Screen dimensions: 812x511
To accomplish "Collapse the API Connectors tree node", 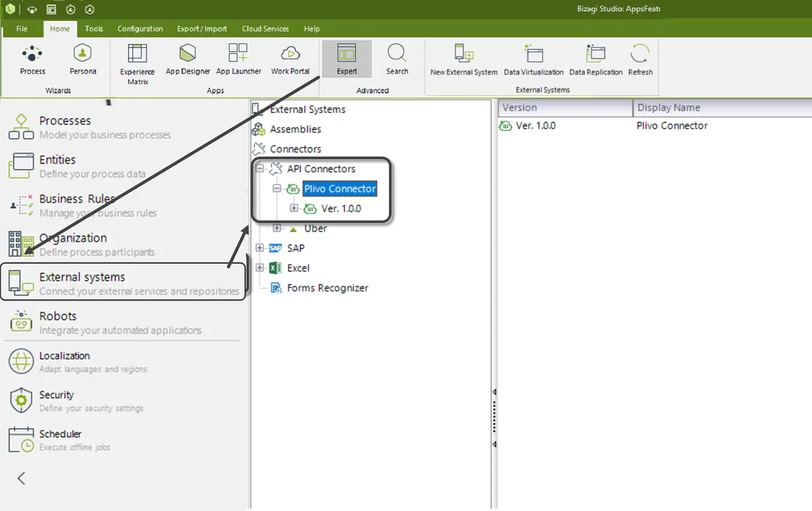I will click(260, 169).
